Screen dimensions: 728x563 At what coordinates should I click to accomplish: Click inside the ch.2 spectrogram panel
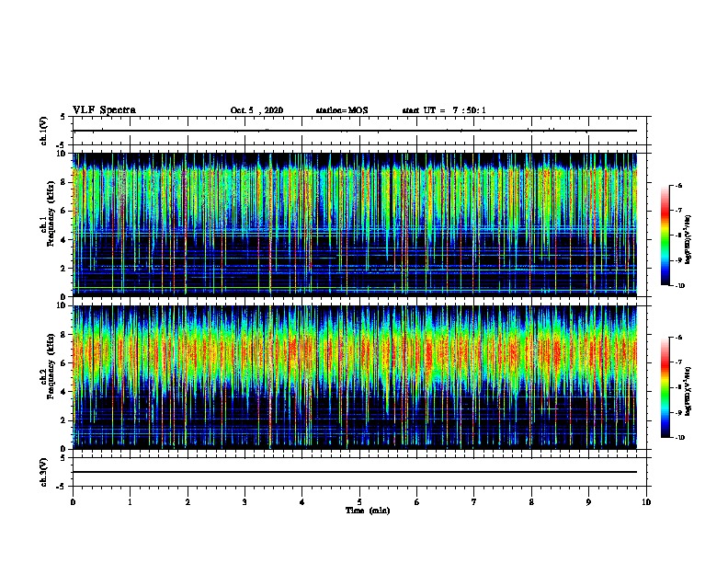click(x=355, y=377)
